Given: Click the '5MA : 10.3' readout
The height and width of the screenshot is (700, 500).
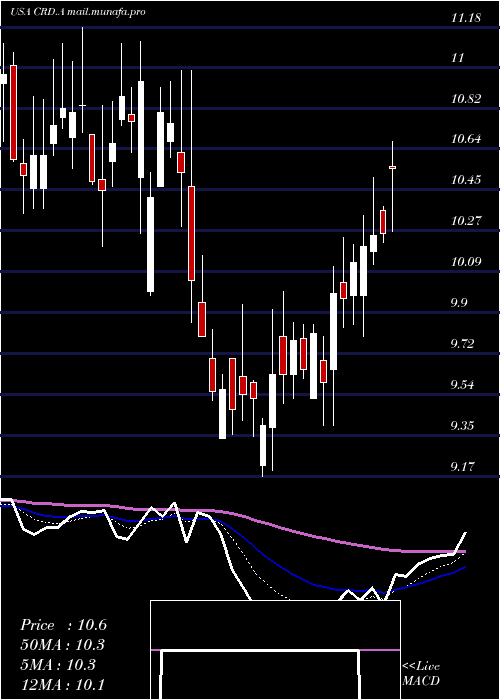Looking at the screenshot, I should tap(57, 664).
